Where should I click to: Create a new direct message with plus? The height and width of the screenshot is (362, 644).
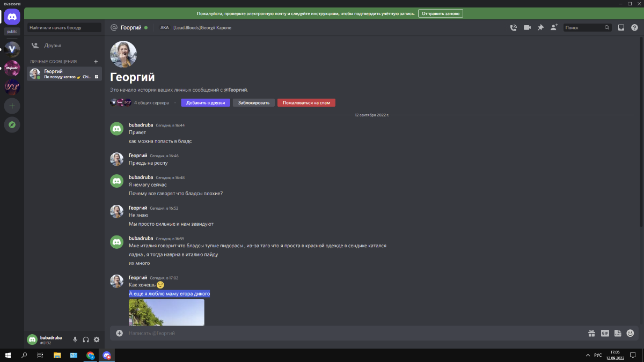pos(96,62)
